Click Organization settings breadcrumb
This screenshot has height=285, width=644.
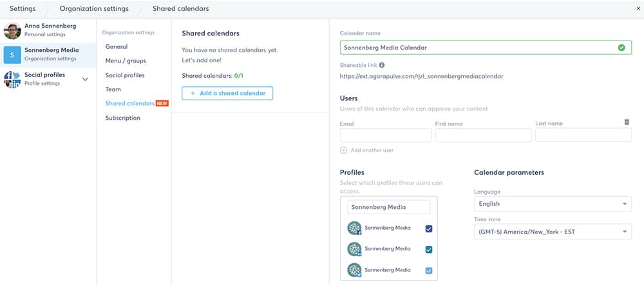tap(94, 8)
